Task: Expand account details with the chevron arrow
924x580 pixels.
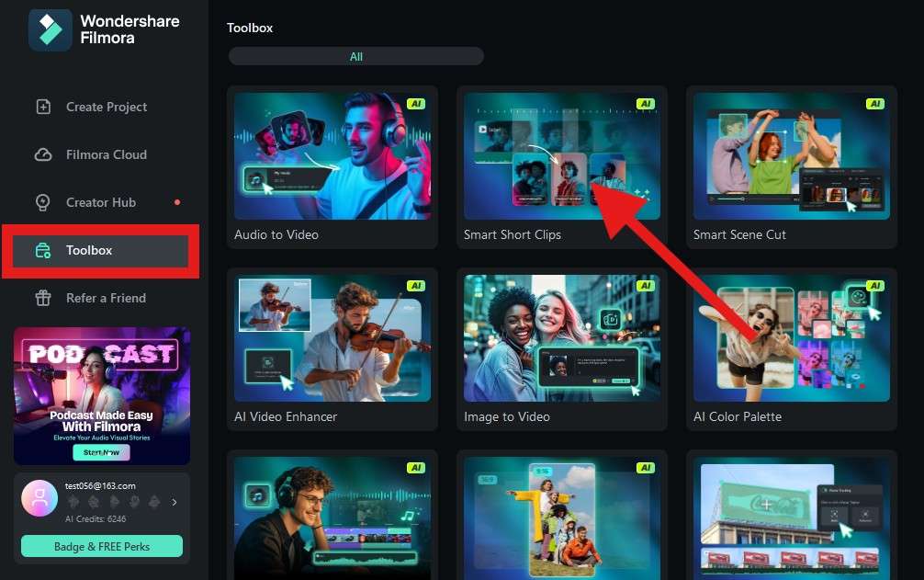Action: point(175,502)
